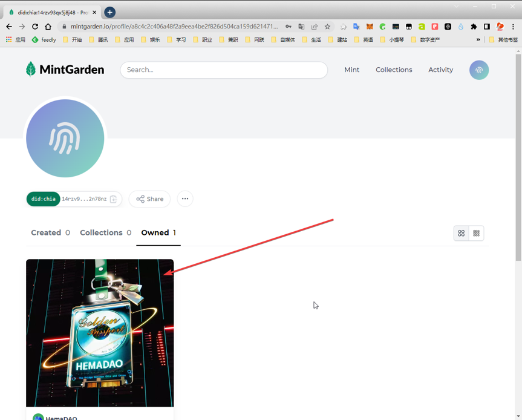
Task: Open the Chrome three-dot menu
Action: [x=513, y=27]
